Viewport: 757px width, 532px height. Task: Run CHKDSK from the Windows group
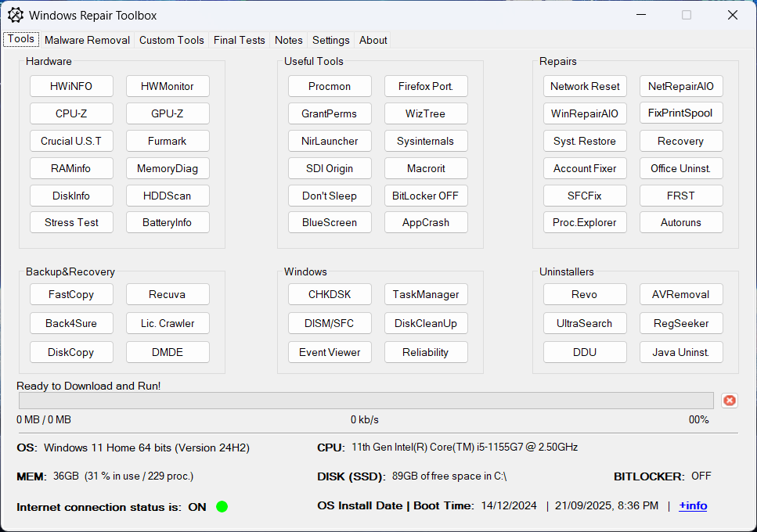pos(330,294)
